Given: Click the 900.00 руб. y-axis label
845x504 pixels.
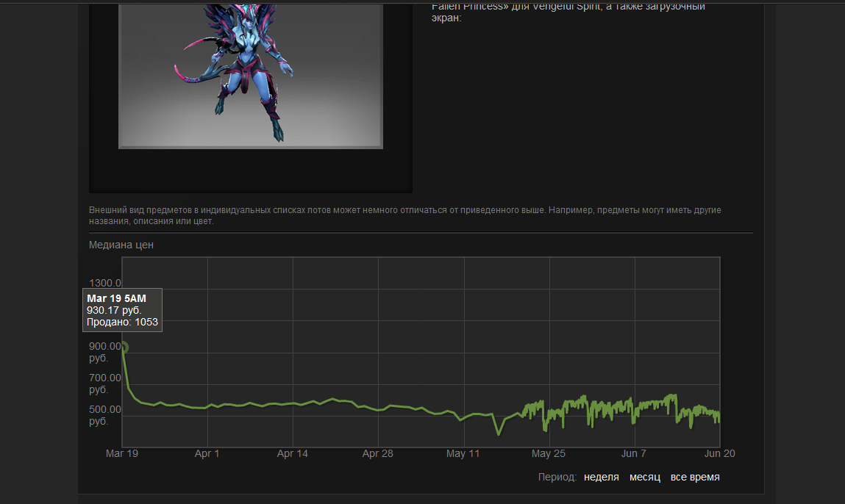Looking at the screenshot, I should (105, 352).
